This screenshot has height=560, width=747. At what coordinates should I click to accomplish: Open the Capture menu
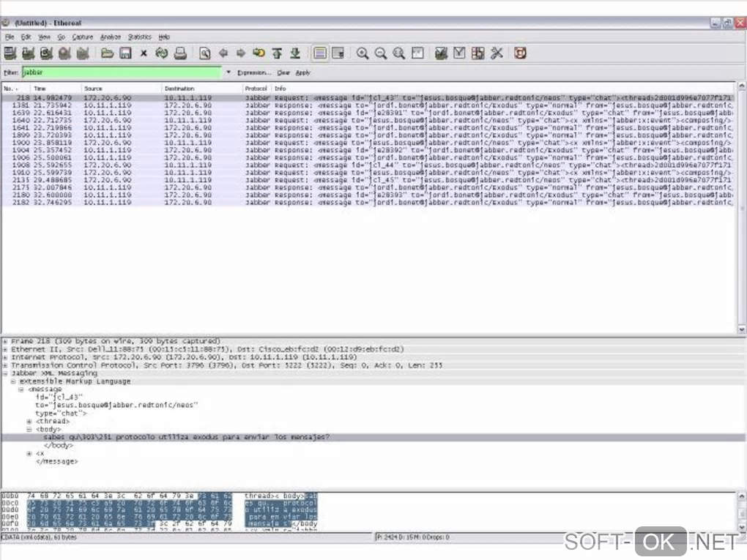pos(83,37)
